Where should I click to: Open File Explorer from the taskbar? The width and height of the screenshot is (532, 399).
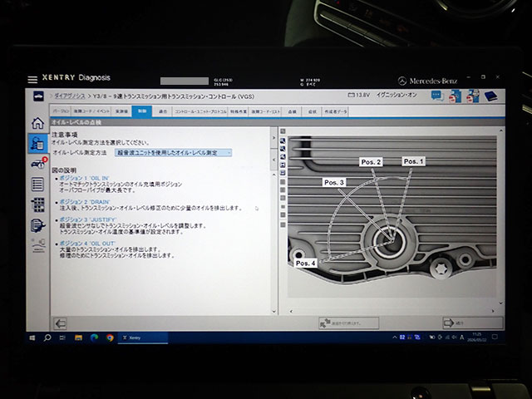(x=78, y=337)
